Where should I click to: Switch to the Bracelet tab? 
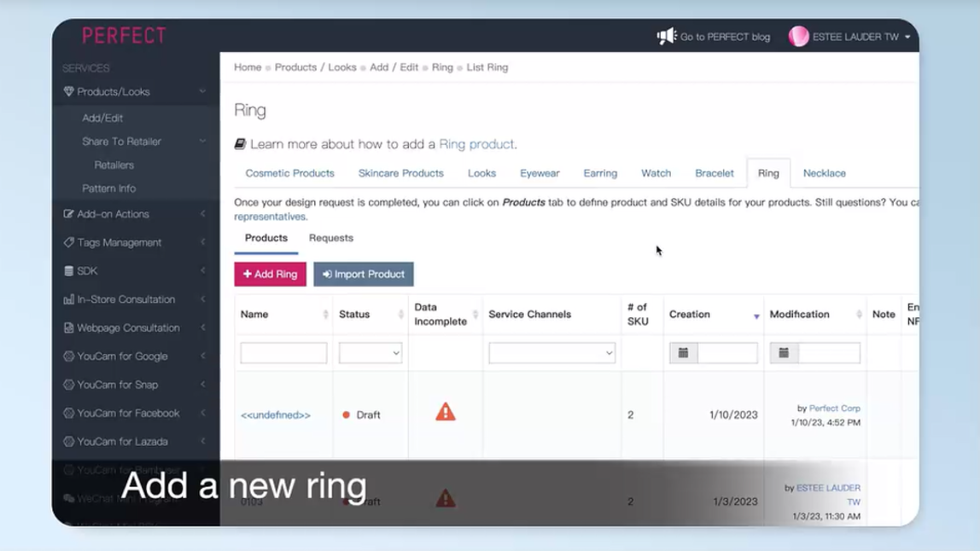point(714,173)
